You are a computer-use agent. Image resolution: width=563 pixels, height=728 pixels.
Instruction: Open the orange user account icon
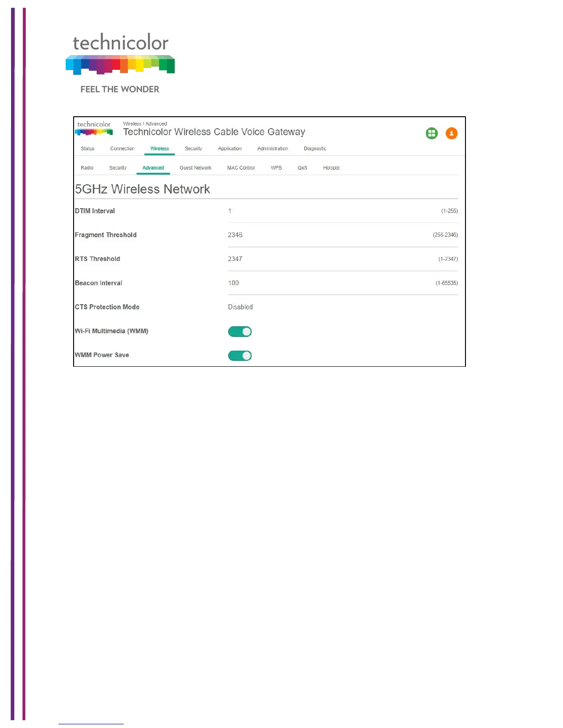(x=452, y=133)
